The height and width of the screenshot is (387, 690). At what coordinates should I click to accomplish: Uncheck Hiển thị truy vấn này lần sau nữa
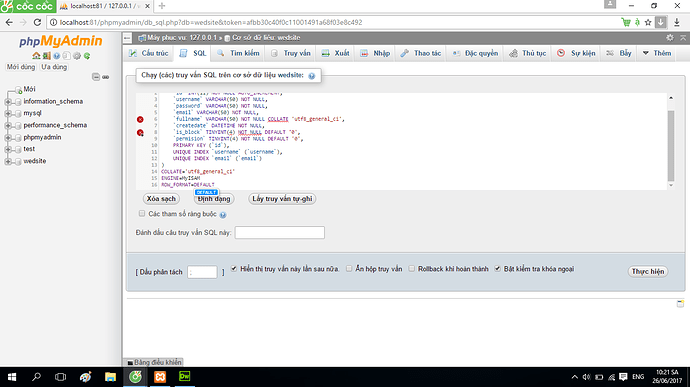click(x=234, y=269)
